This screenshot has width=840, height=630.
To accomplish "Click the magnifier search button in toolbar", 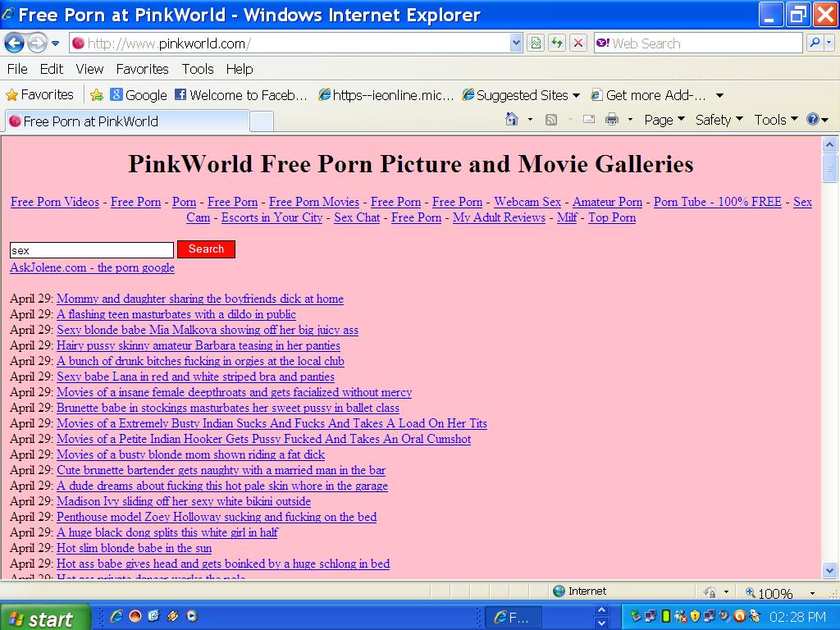I will 815,43.
